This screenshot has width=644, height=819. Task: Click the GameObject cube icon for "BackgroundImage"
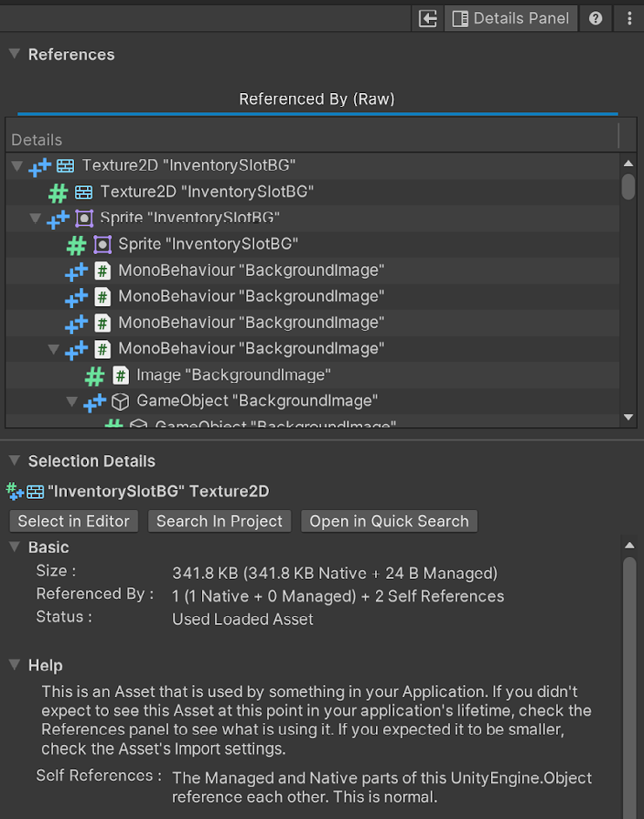(120, 400)
